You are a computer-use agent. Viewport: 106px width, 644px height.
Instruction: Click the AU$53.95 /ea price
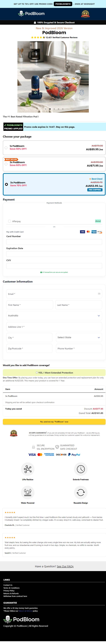point(94,186)
